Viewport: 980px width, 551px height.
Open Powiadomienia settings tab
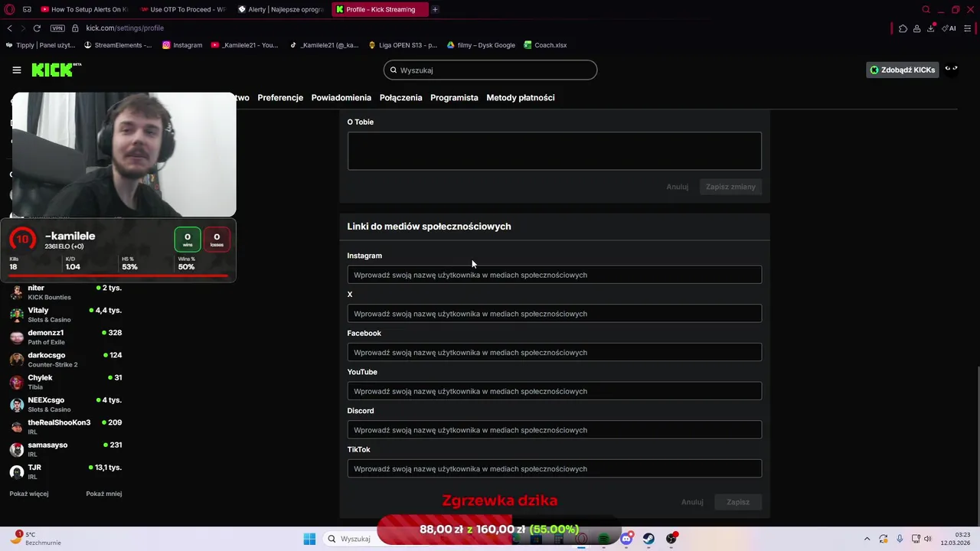[341, 97]
